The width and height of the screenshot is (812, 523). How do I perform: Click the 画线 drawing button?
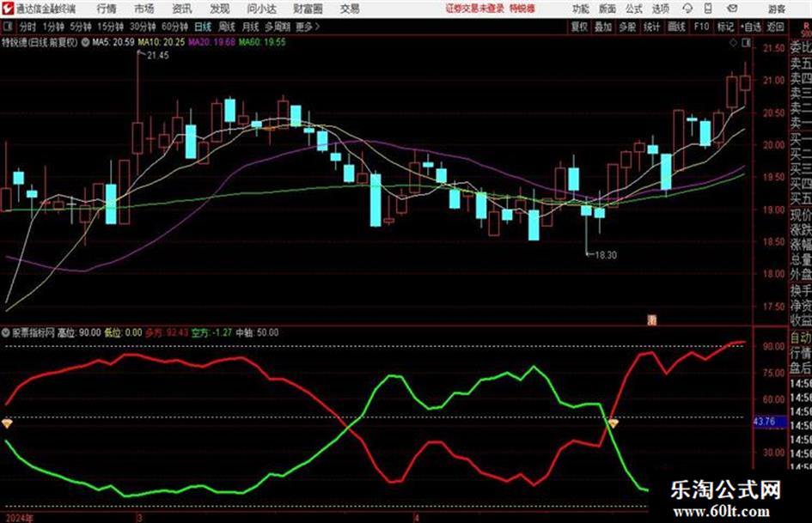click(x=676, y=27)
